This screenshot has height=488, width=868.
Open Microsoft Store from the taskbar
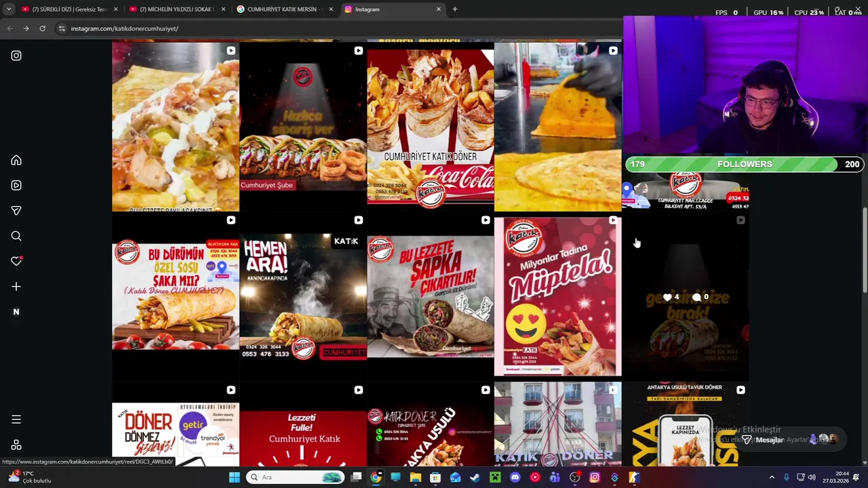435,477
